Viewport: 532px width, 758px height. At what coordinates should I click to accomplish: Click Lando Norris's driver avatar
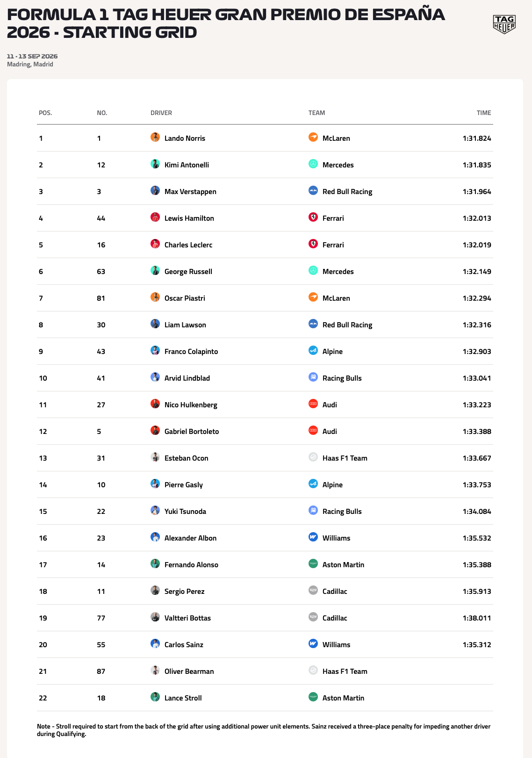(155, 137)
